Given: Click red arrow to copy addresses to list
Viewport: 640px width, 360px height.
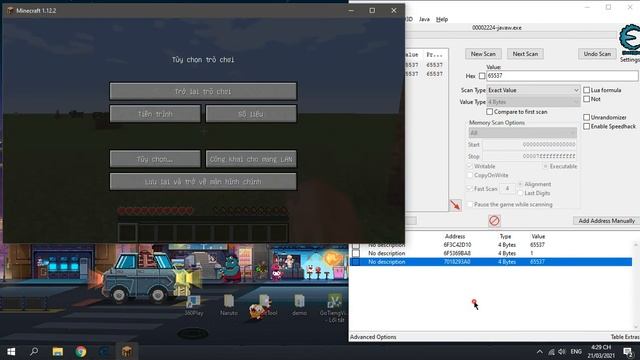Looking at the screenshot, I should point(455,204).
